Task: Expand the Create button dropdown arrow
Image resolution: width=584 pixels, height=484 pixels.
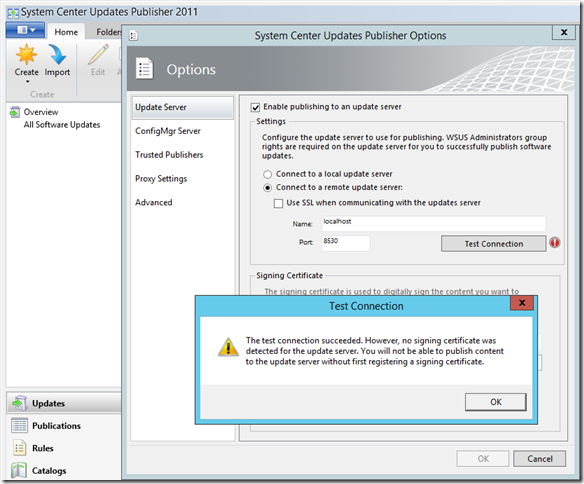Action: (27, 82)
